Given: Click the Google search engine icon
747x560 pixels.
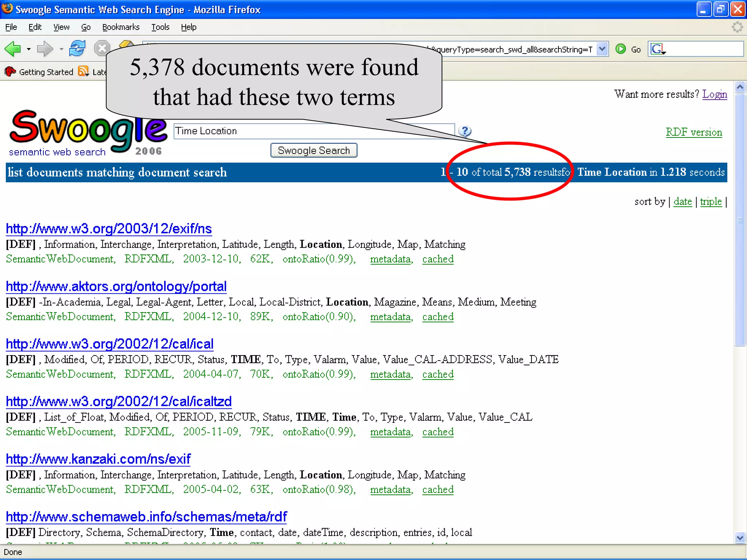Looking at the screenshot, I should click(657, 49).
